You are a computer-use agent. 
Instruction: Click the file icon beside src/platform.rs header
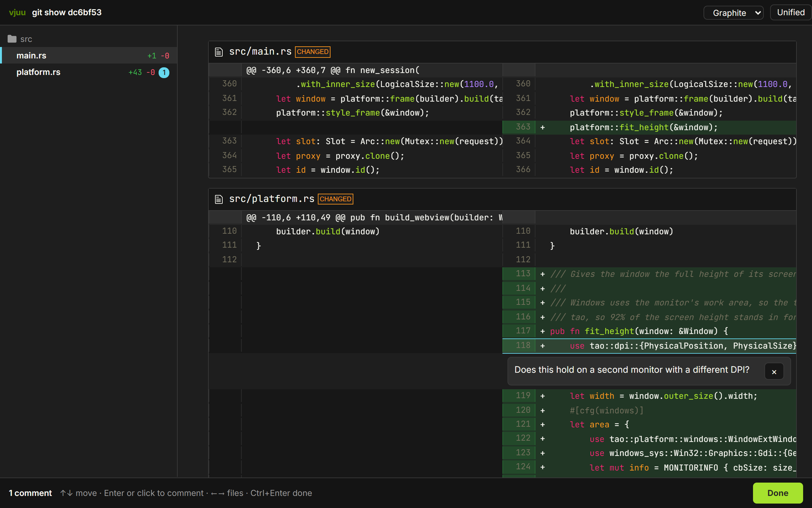tap(219, 199)
